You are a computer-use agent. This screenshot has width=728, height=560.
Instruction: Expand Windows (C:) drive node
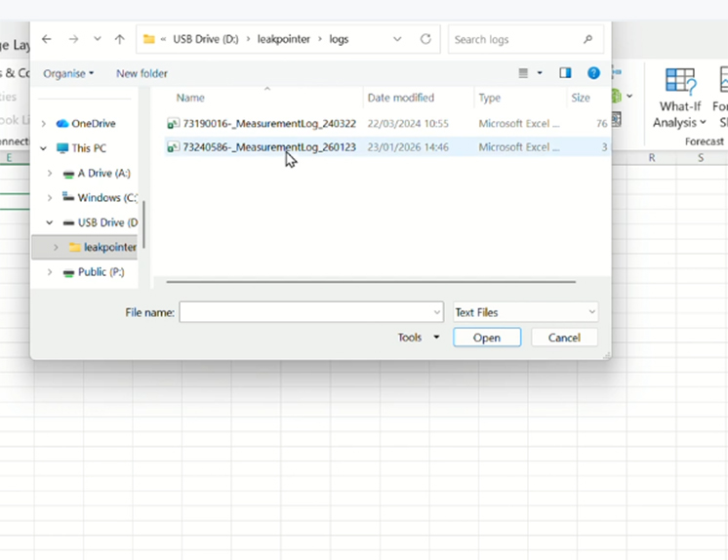(x=50, y=198)
